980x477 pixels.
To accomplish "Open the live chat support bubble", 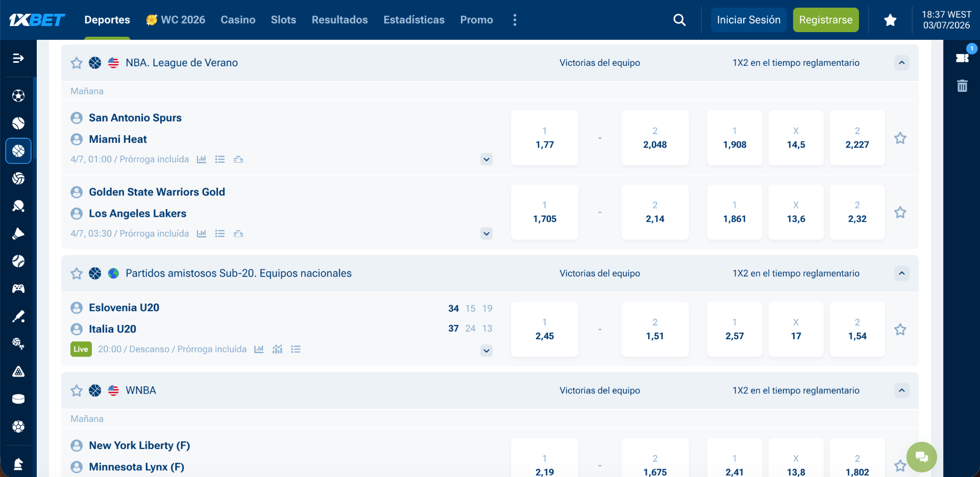I will coord(921,457).
